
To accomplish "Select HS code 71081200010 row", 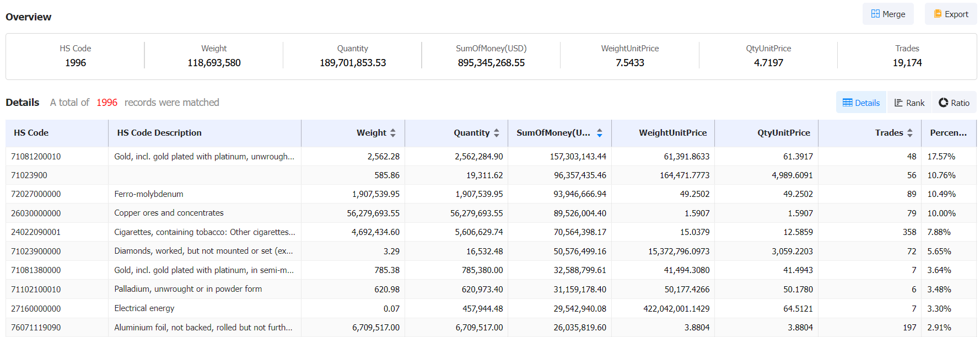I will pyautogui.click(x=36, y=157).
